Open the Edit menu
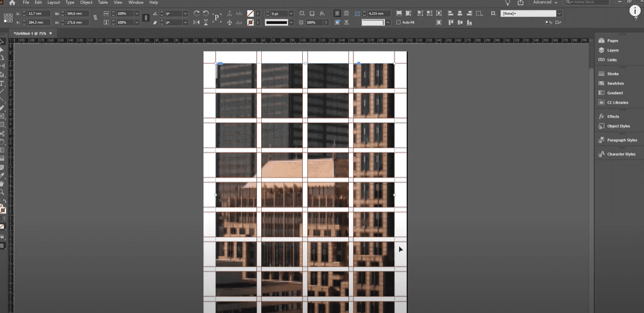 38,2
